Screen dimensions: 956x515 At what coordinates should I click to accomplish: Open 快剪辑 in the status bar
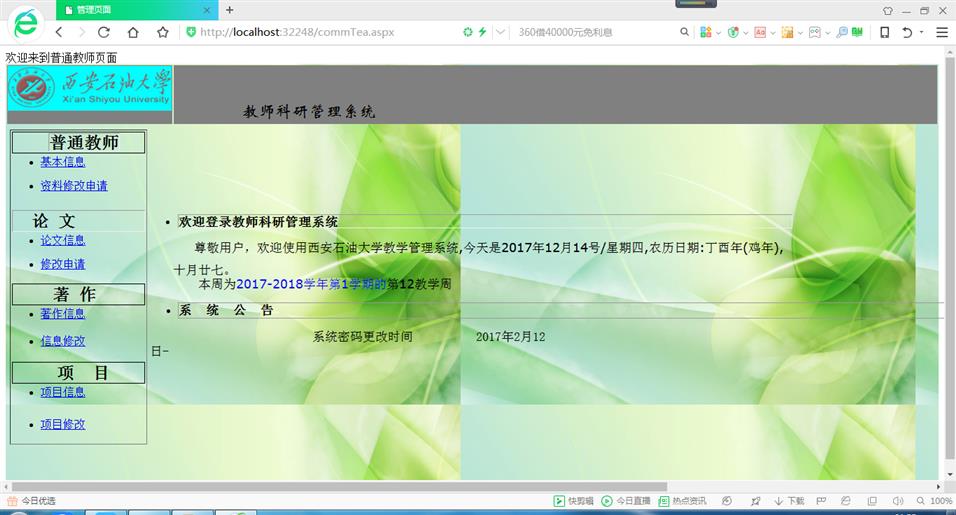pyautogui.click(x=574, y=501)
